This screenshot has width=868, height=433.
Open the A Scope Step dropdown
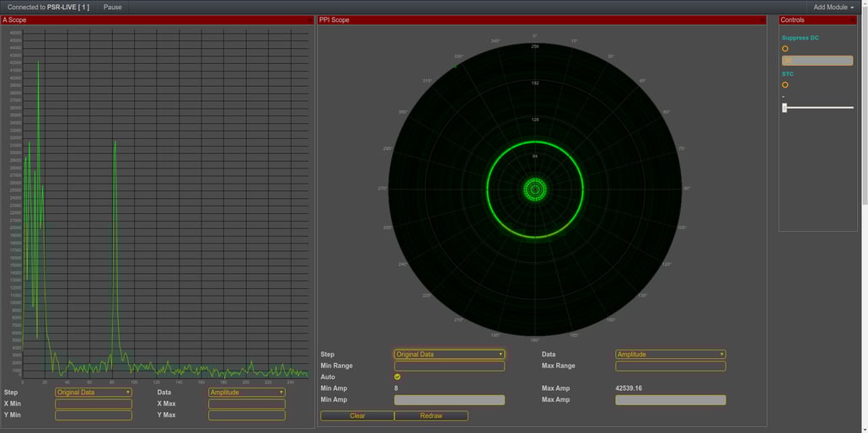point(94,393)
